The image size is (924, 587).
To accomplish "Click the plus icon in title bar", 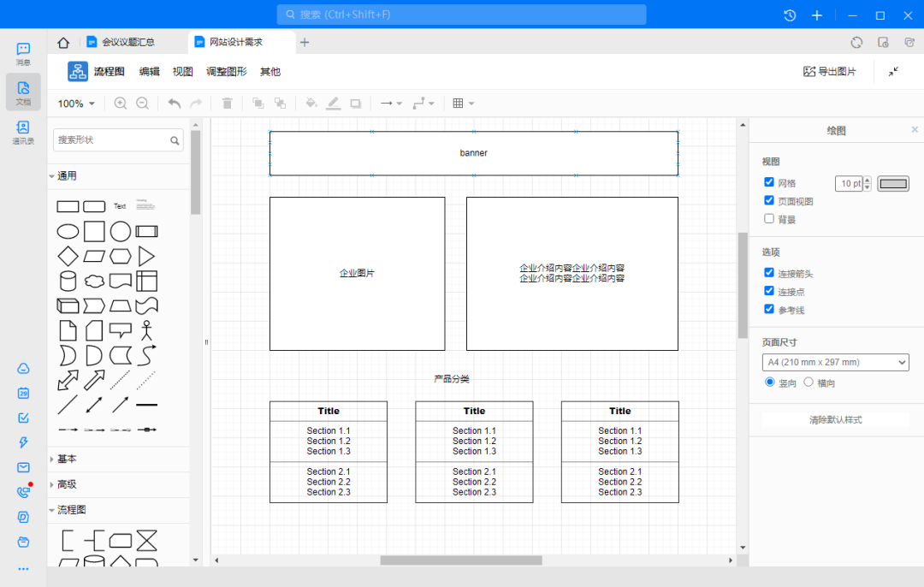I will click(817, 15).
